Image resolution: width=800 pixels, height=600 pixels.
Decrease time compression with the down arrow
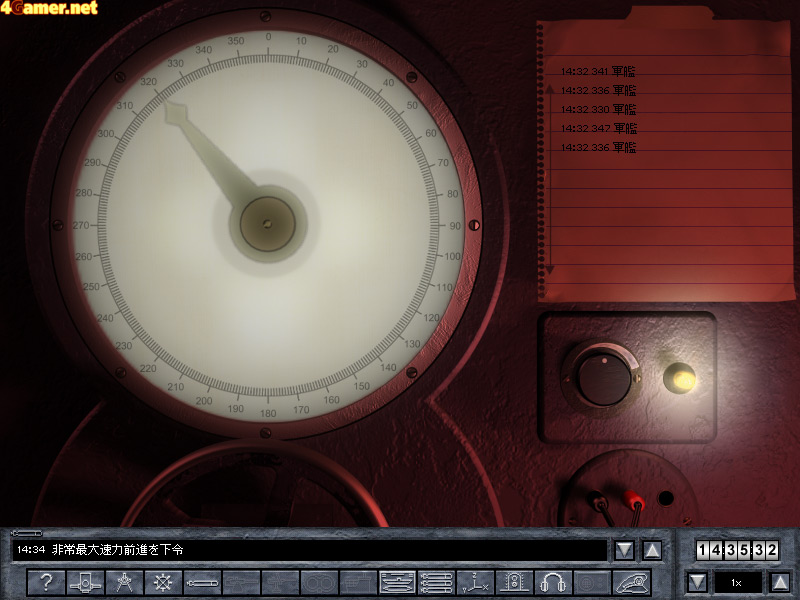tap(697, 582)
